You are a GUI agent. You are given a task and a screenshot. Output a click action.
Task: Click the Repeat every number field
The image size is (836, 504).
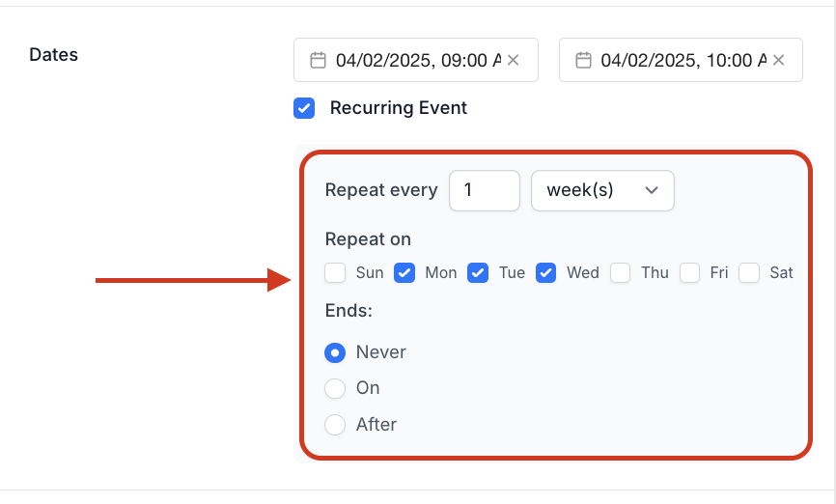pyautogui.click(x=484, y=190)
